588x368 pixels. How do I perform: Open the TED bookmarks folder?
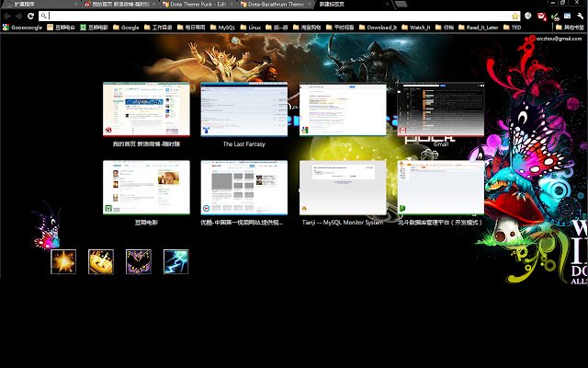point(513,28)
